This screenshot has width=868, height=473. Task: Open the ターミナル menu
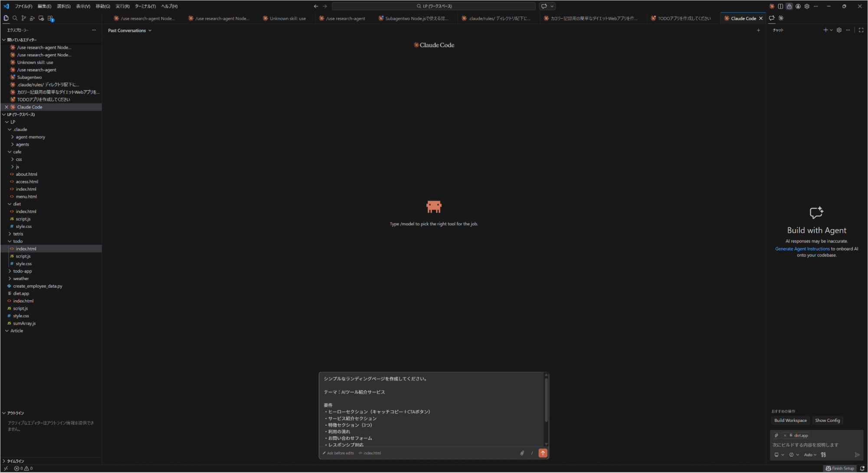click(x=145, y=6)
